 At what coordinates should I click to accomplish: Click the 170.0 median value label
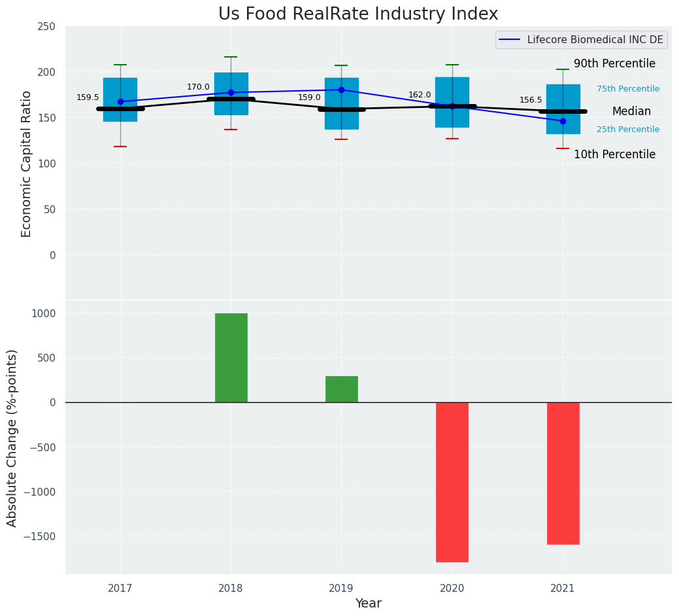(x=198, y=87)
